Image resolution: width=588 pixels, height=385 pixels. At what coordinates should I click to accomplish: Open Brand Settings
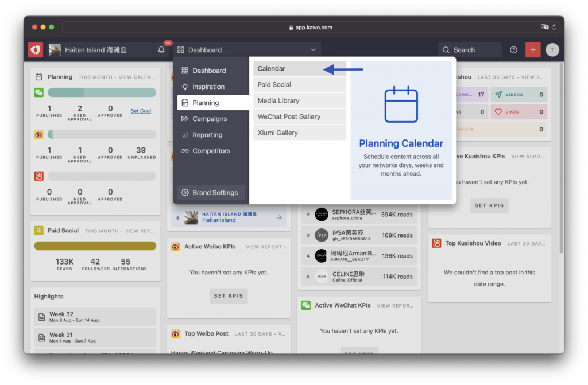tap(211, 192)
